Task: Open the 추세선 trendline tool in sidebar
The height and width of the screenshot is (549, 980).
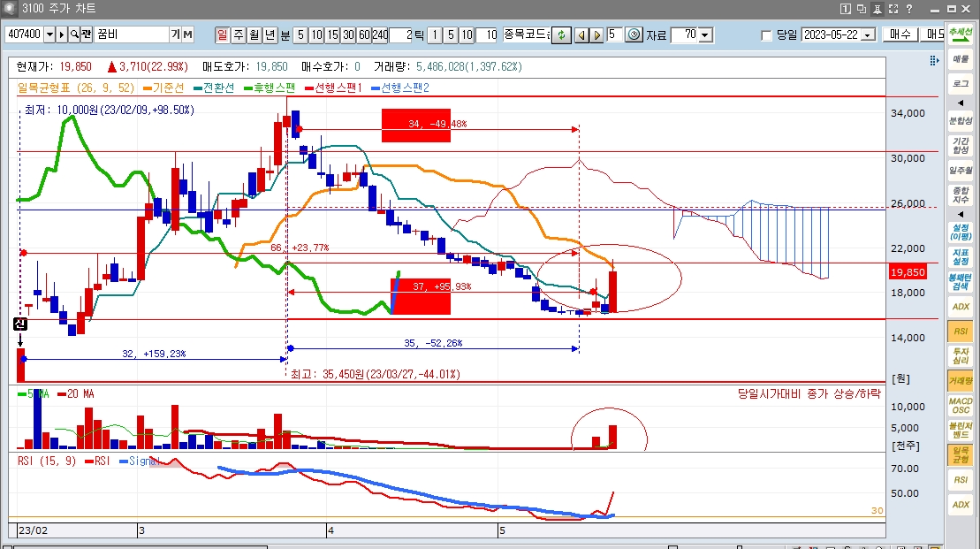Action: [961, 34]
